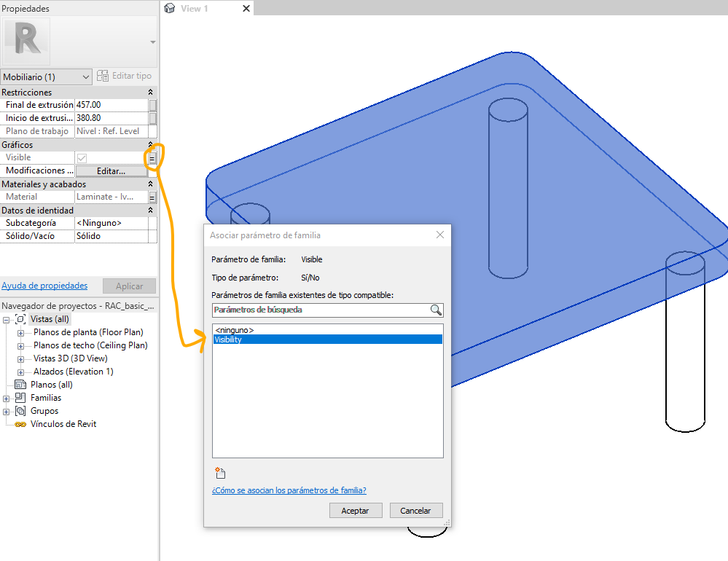728x561 pixels.
Task: Click the Grupos icon in the project browser
Action: click(x=22, y=411)
